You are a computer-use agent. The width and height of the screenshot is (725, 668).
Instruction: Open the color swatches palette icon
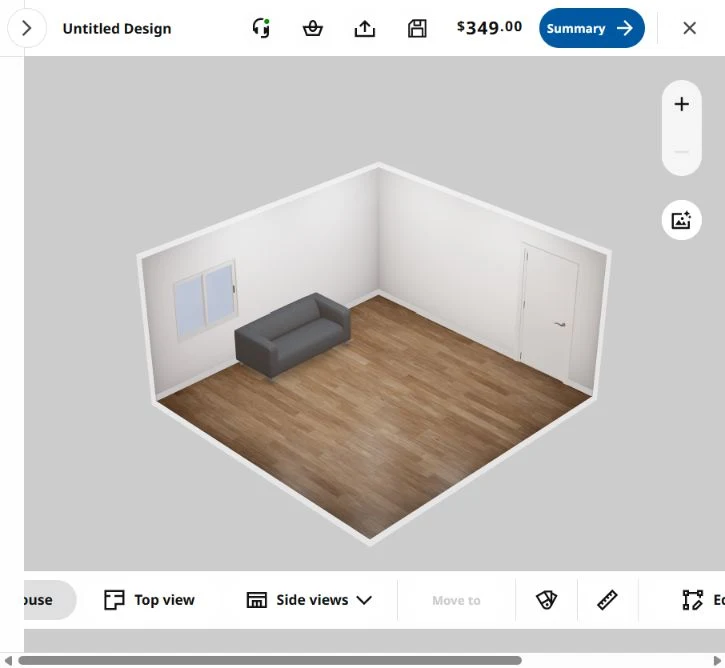tap(547, 600)
